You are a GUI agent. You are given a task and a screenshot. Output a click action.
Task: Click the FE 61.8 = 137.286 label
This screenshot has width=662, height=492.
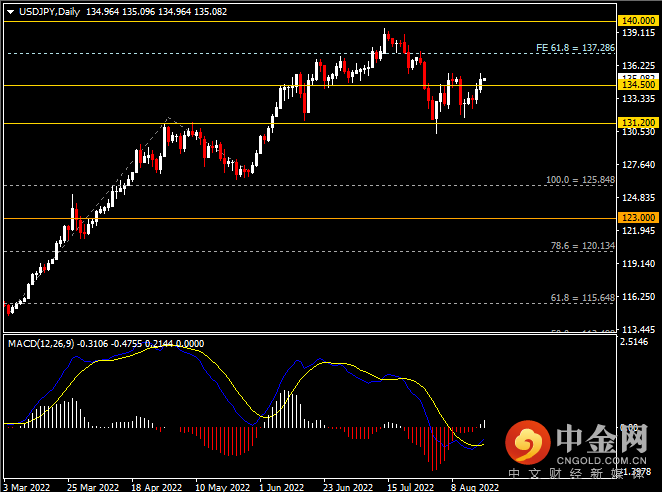pyautogui.click(x=575, y=48)
